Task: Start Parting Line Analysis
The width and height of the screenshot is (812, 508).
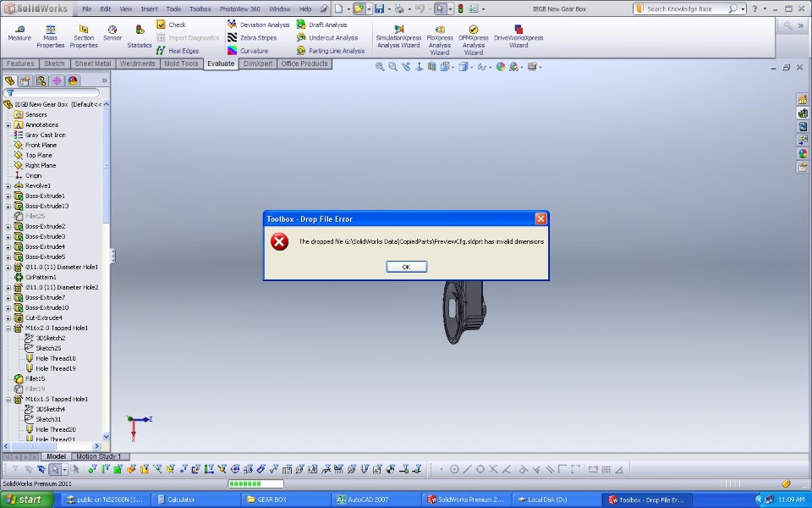Action: [331, 51]
